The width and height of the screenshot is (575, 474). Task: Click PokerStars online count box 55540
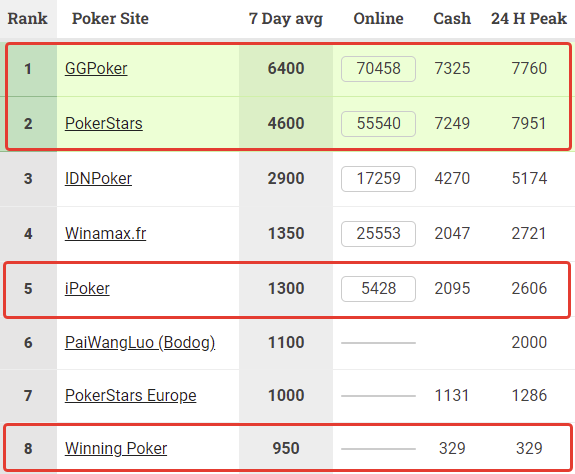click(x=378, y=124)
